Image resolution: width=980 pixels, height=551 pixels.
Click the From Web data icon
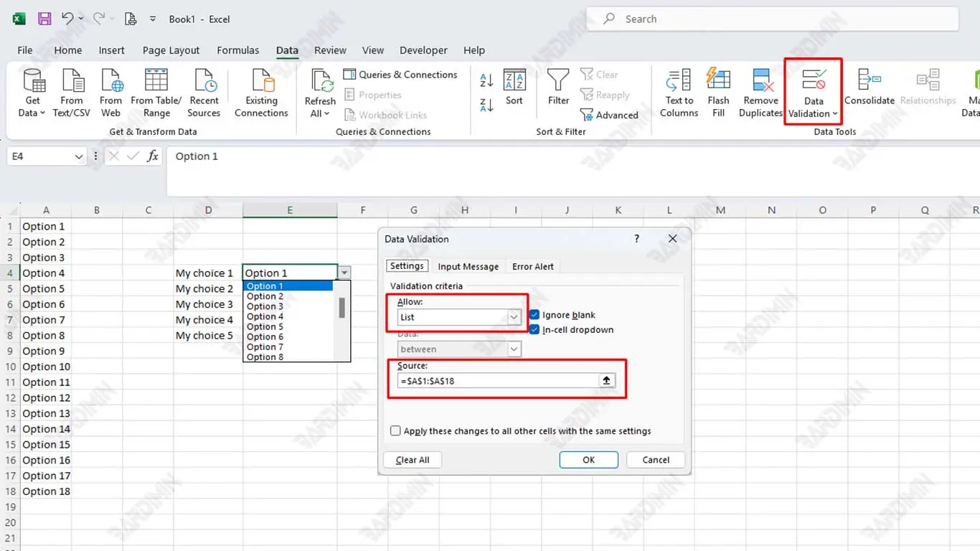click(x=111, y=80)
